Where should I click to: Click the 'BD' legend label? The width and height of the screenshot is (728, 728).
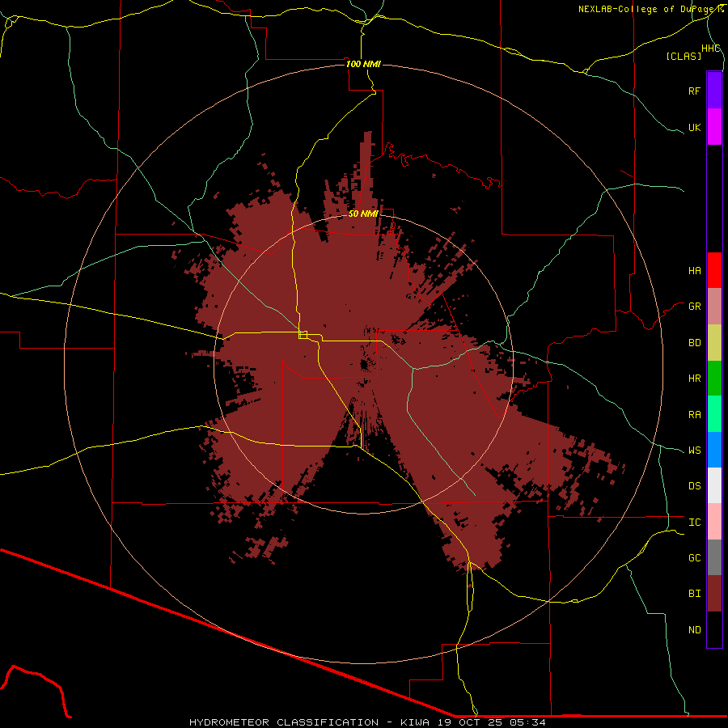[x=695, y=343]
